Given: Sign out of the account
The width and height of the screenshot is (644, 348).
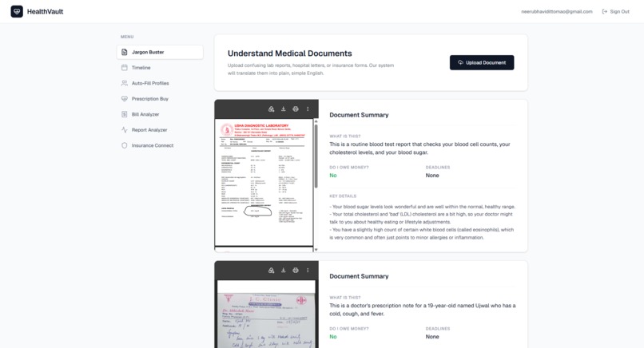Looking at the screenshot, I should point(616,11).
